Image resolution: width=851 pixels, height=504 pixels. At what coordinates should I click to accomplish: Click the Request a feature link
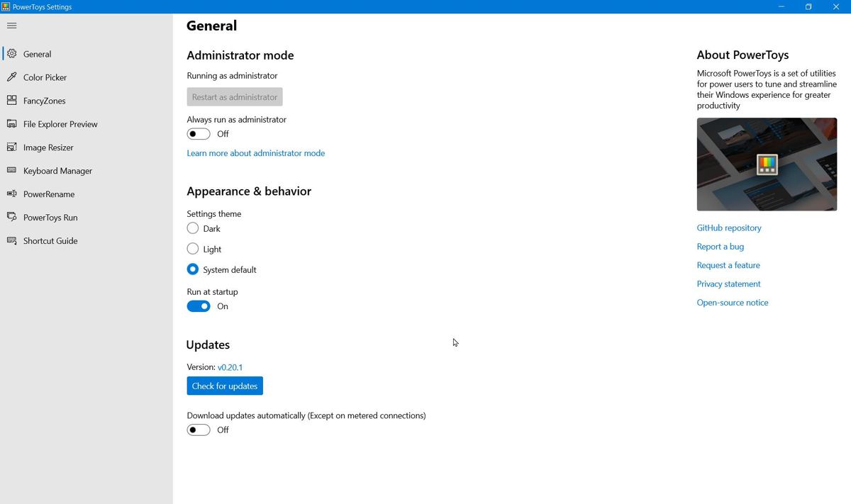click(x=728, y=265)
